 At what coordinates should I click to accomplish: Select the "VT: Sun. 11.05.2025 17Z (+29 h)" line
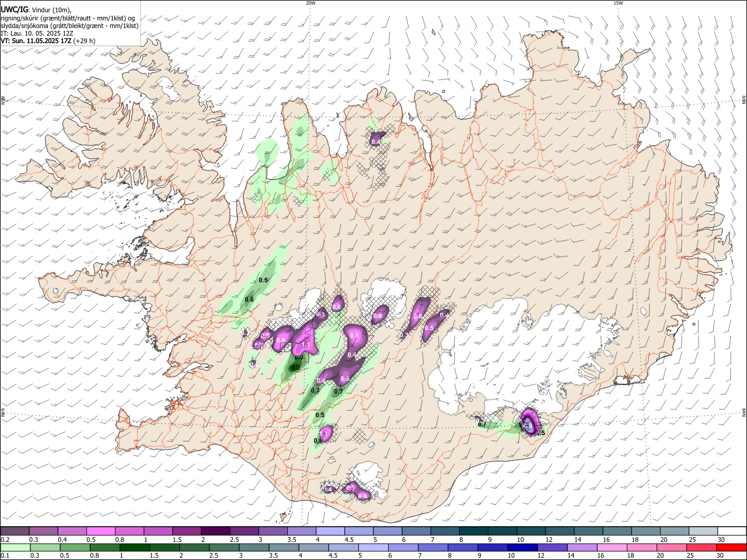[48, 41]
